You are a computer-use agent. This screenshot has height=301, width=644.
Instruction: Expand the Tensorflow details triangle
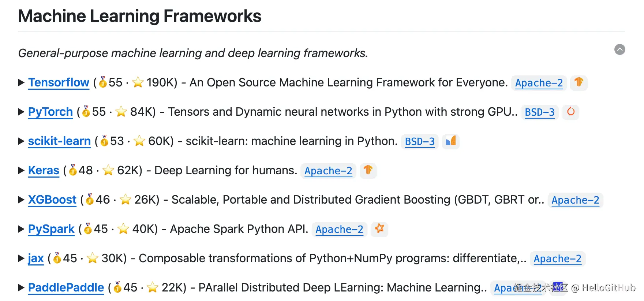pyautogui.click(x=21, y=83)
